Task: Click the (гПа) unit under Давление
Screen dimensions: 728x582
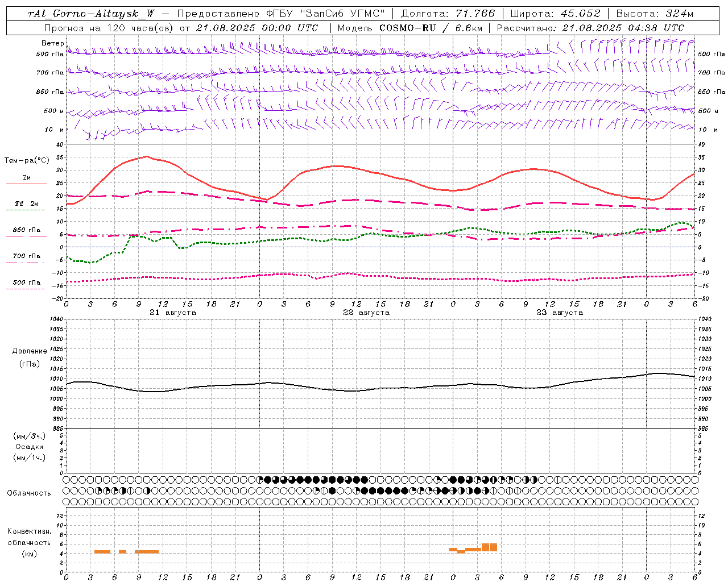Action: coord(30,364)
